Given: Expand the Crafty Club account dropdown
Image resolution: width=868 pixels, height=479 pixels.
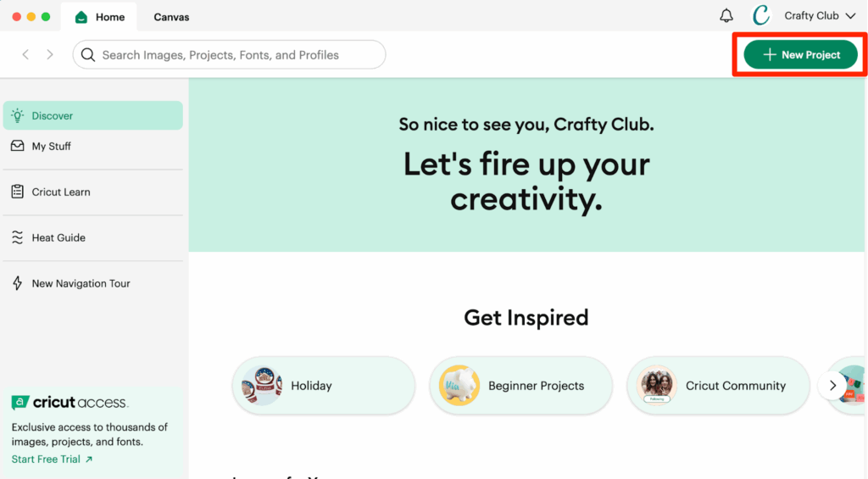Looking at the screenshot, I should click(850, 16).
